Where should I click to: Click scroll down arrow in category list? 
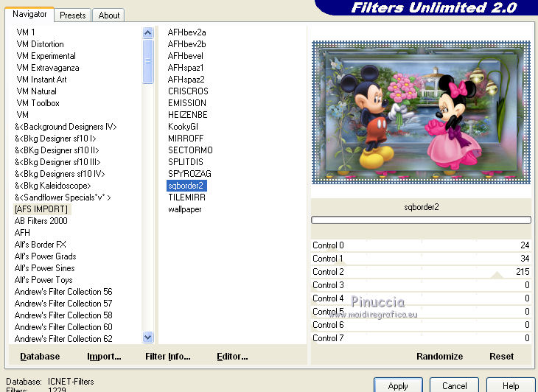pyautogui.click(x=148, y=337)
